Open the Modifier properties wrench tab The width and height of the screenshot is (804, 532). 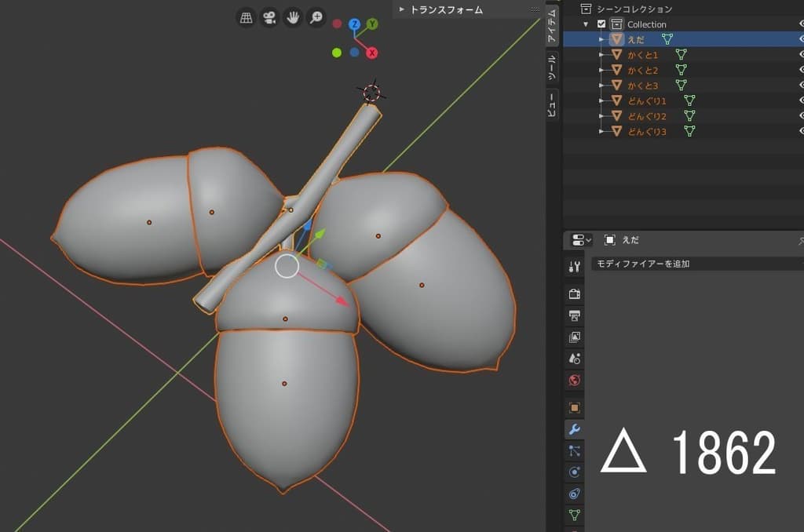click(574, 429)
